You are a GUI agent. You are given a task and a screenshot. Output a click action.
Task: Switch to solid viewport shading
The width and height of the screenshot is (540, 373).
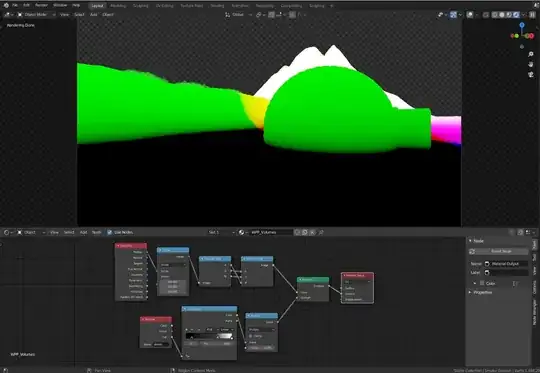click(x=502, y=14)
